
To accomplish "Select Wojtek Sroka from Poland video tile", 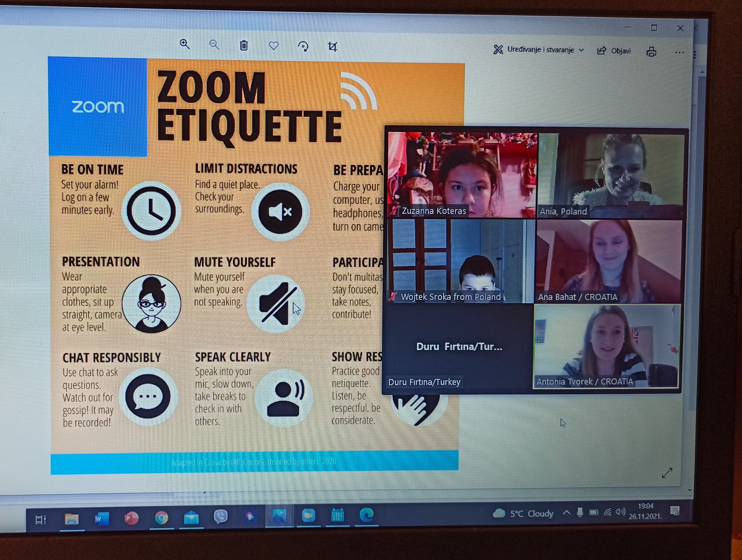I will pos(461,261).
